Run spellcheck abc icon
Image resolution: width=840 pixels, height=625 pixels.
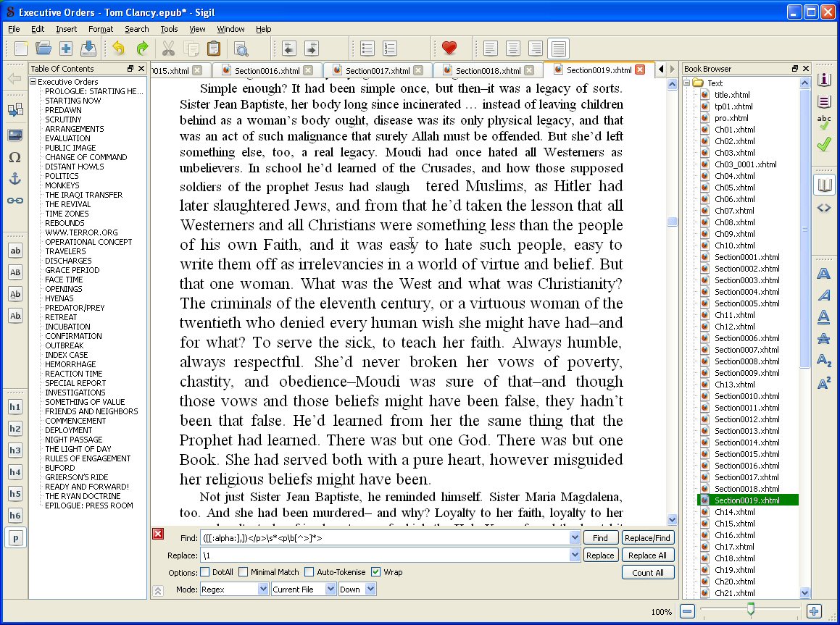pos(824,122)
